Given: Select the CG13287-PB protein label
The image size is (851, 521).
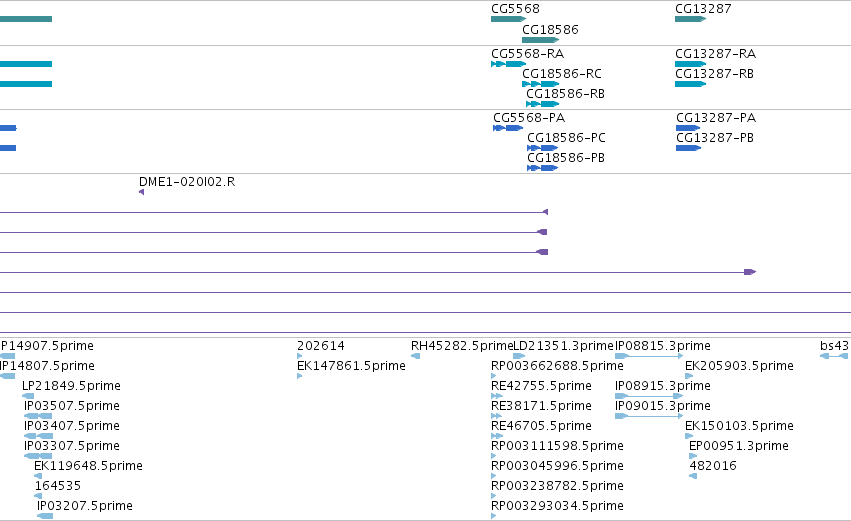Looking at the screenshot, I should pyautogui.click(x=715, y=138).
